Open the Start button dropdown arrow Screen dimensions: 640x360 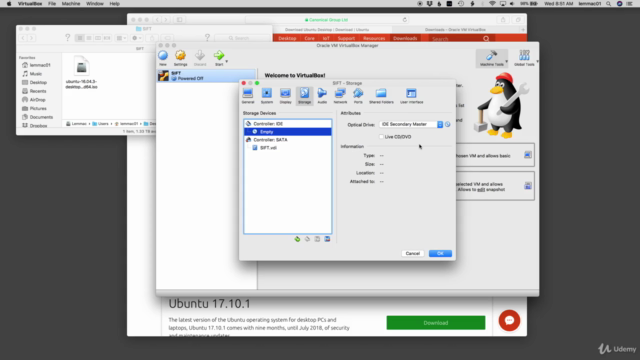pyautogui.click(x=227, y=62)
